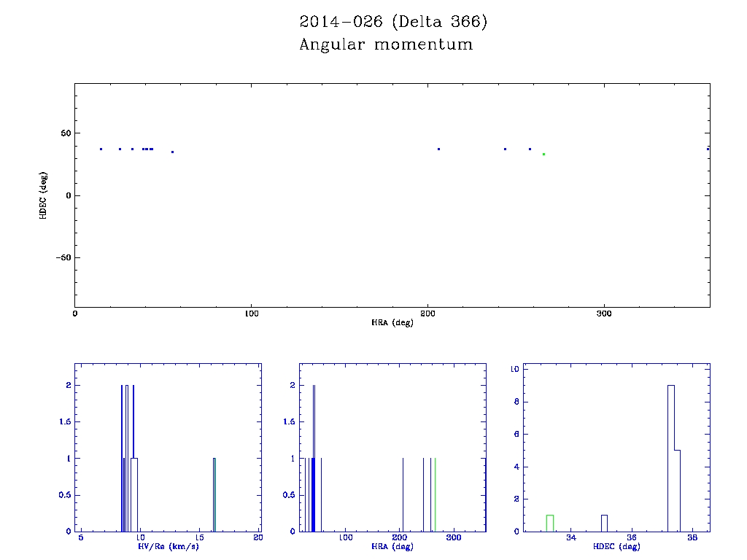Image resolution: width=747 pixels, height=560 pixels.
Task: Click the scatter point at far right edge
Action: [708, 149]
